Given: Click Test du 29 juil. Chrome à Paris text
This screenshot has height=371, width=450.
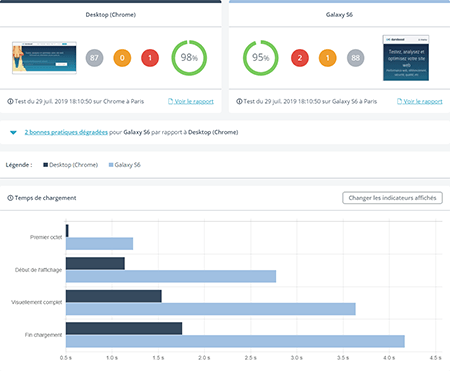Looking at the screenshot, I should click(79, 101).
